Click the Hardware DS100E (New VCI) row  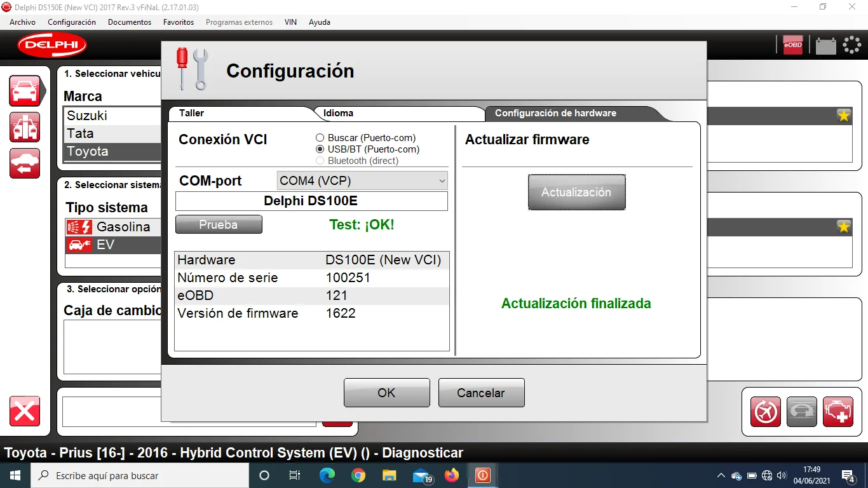[311, 260]
